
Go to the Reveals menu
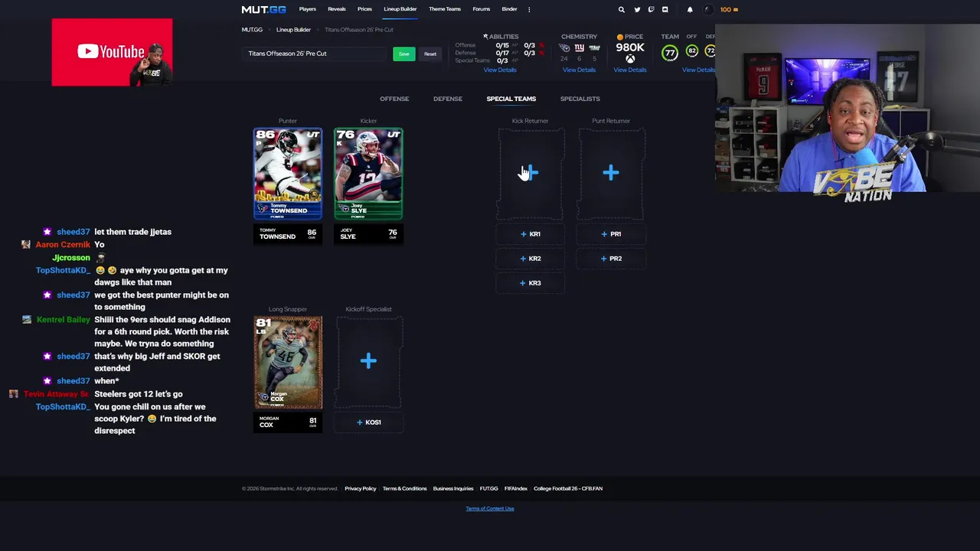point(337,9)
